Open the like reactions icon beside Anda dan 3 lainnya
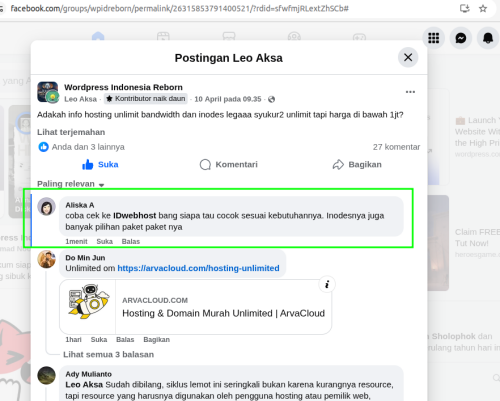 pyautogui.click(x=43, y=147)
